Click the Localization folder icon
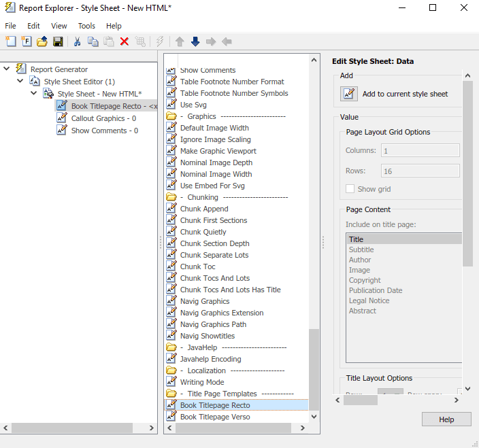 pos(171,371)
